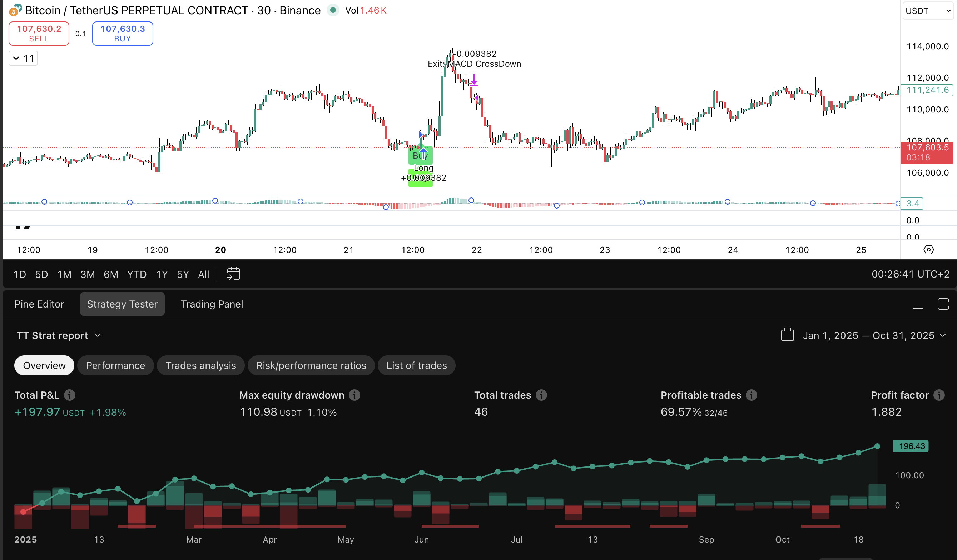Click the Total trades info icon
Image resolution: width=957 pixels, height=560 pixels.
[x=541, y=395]
